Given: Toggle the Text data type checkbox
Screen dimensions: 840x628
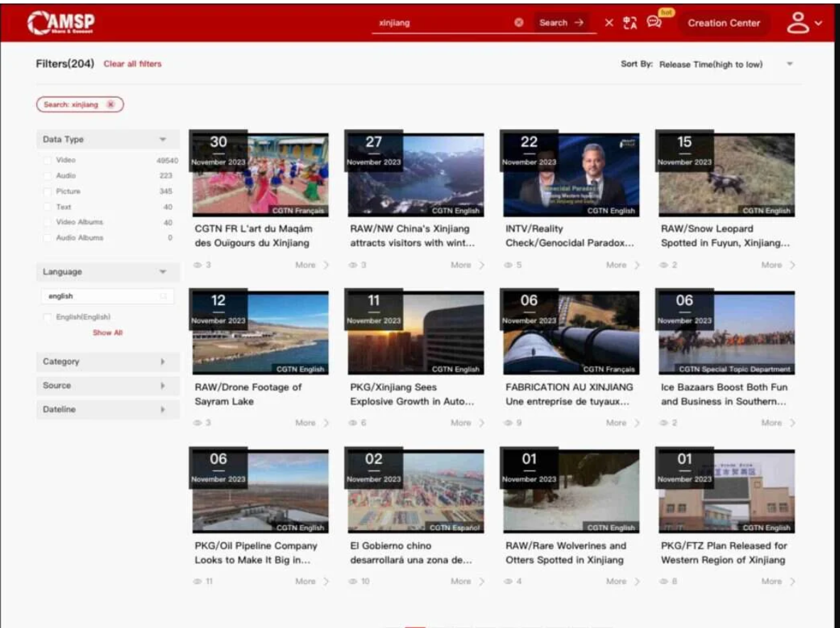Looking at the screenshot, I should point(47,206).
